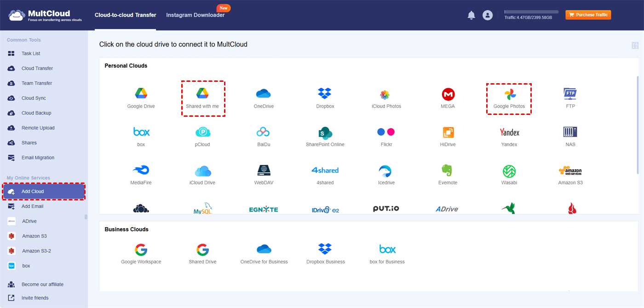Choose Wasabi storage
This screenshot has width=644, height=308.
pyautogui.click(x=509, y=175)
